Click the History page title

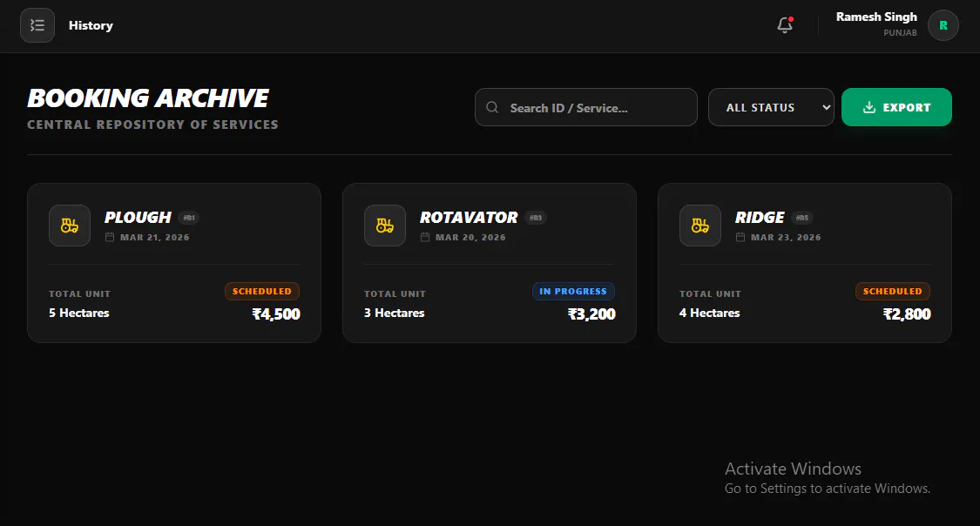click(x=91, y=25)
